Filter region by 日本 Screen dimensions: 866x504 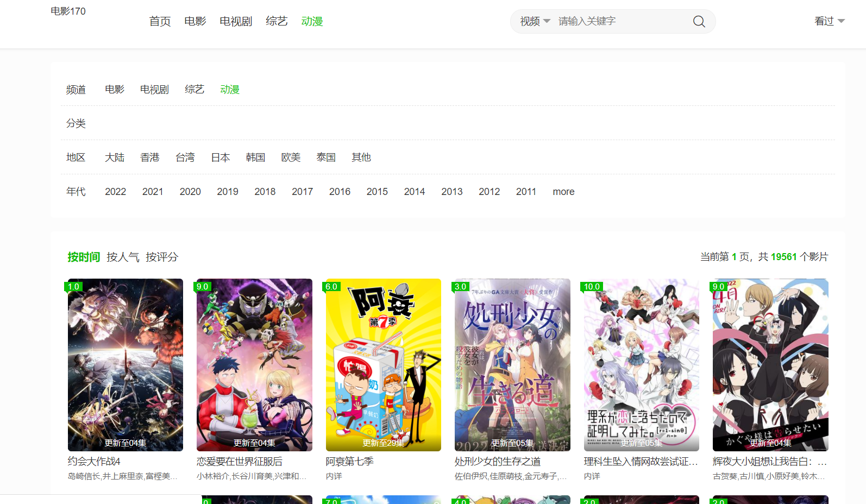click(x=221, y=157)
